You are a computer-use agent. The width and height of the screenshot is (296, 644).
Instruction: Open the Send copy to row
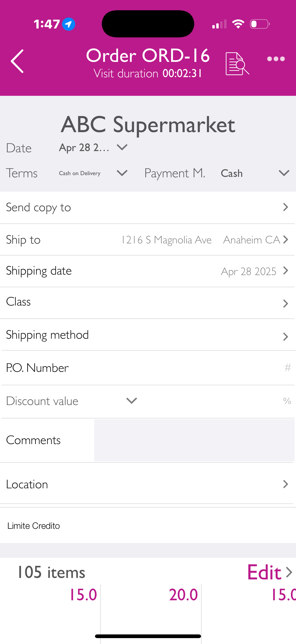click(147, 208)
